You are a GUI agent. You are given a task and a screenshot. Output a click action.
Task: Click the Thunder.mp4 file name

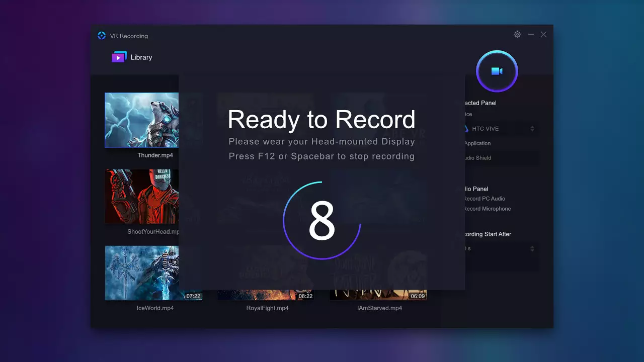(x=155, y=155)
